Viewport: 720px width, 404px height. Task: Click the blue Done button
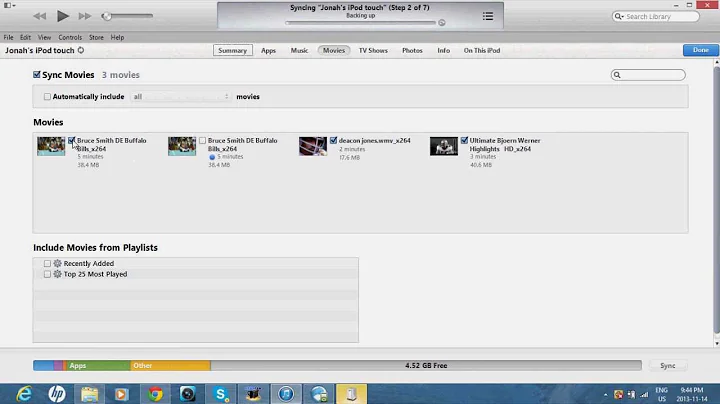click(700, 50)
